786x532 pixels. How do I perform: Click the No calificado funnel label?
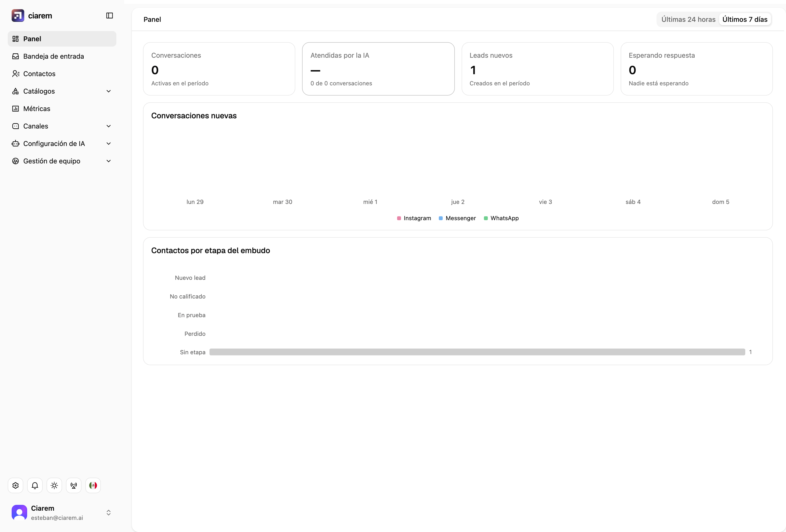point(188,296)
